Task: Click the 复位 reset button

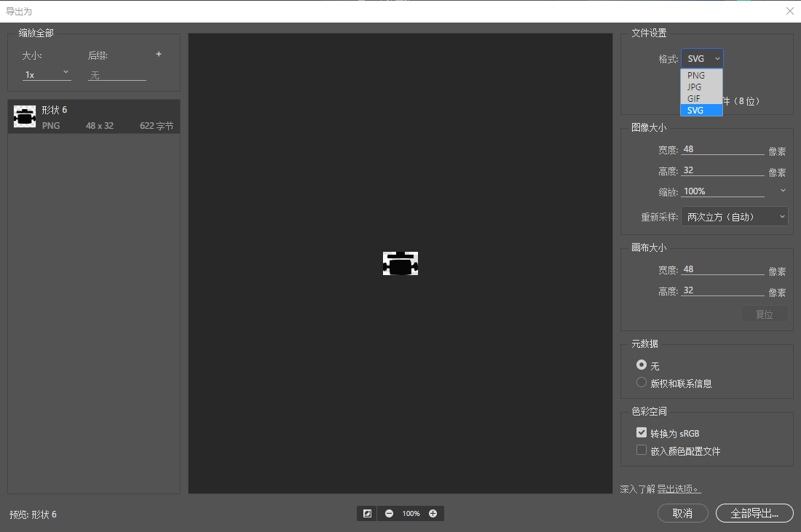Action: 764,314
